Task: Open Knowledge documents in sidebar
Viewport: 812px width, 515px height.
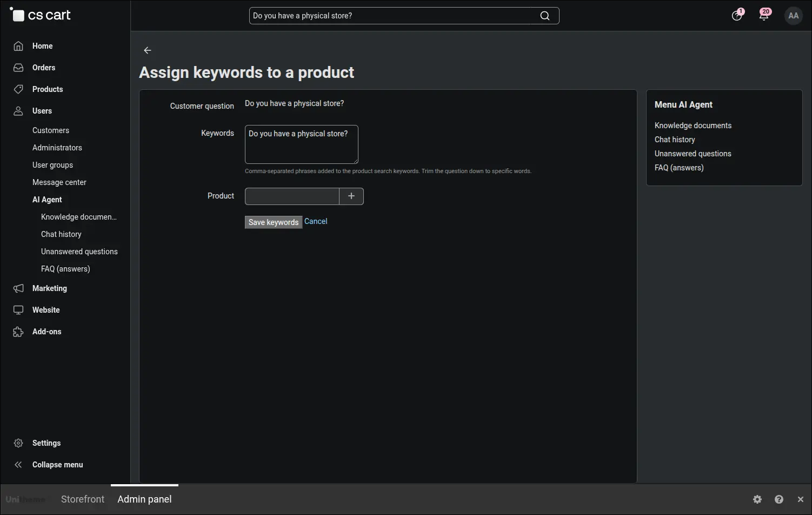Action: (x=79, y=217)
